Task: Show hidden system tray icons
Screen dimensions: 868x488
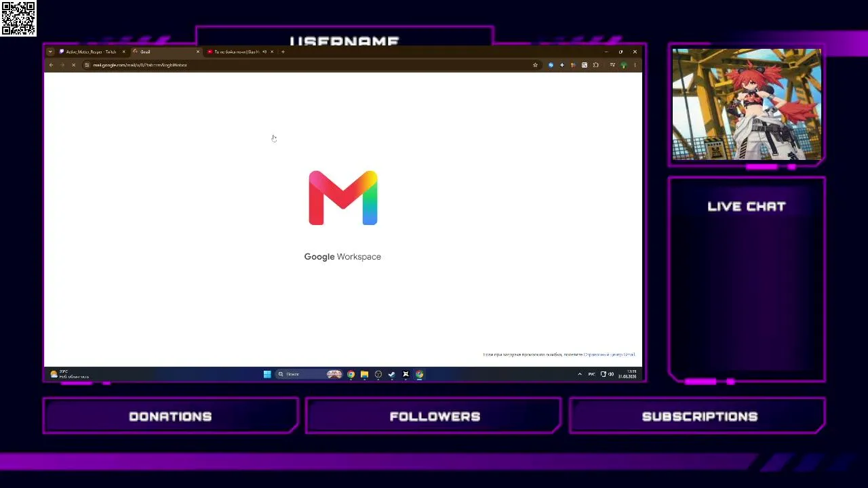Action: pyautogui.click(x=580, y=374)
